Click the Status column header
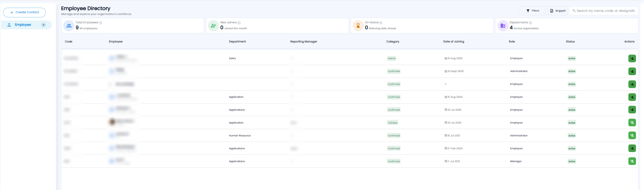 (570, 41)
